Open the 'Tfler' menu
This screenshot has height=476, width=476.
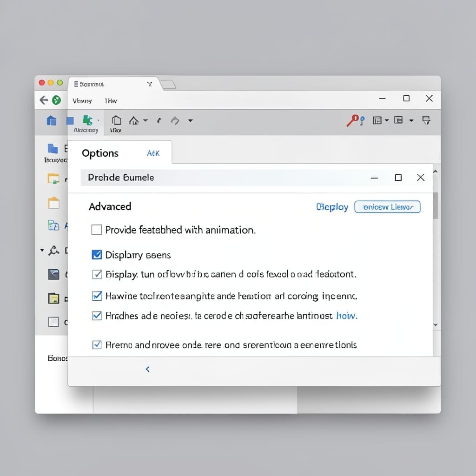click(x=111, y=101)
